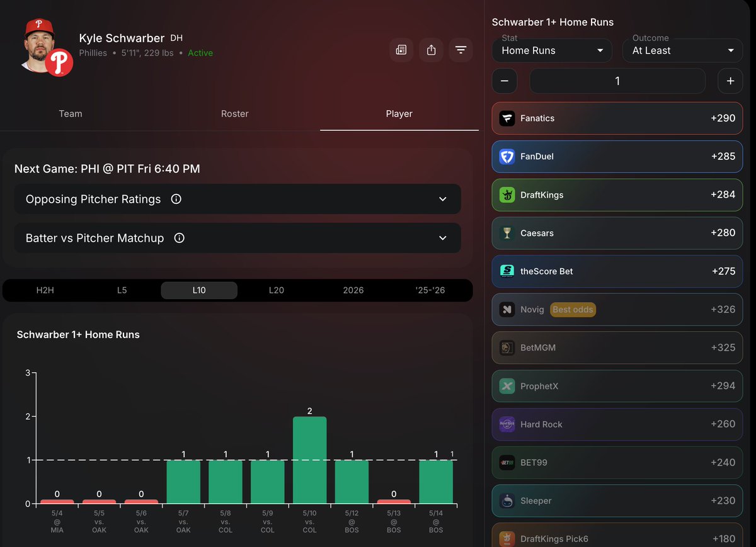Screen dimensions: 756x547
Task: Click the Fanatics sportsbook logo
Action: 507,118
